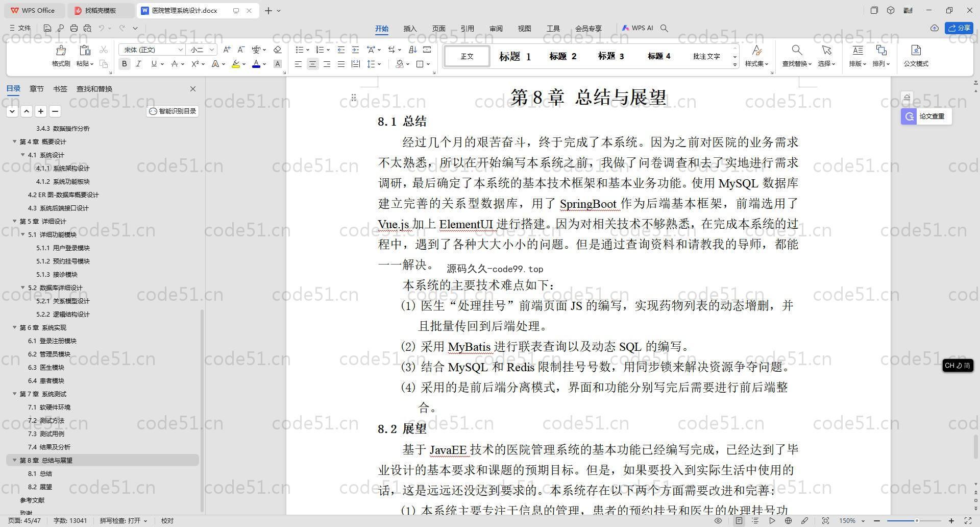Align text left
Image resolution: width=980 pixels, height=527 pixels.
(299, 64)
